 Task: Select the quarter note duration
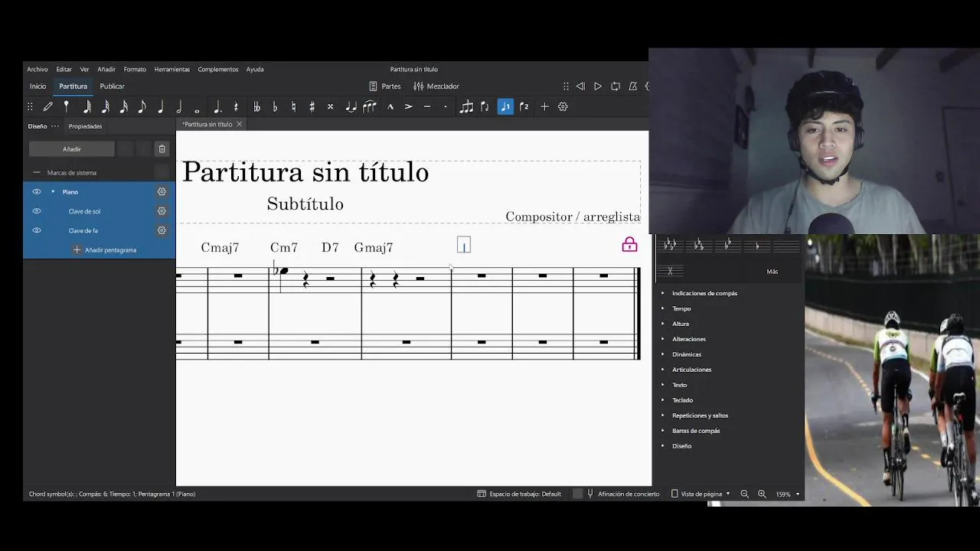click(161, 107)
